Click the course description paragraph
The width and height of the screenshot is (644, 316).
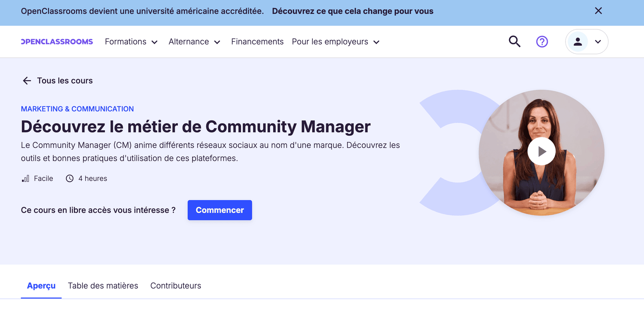211,152
